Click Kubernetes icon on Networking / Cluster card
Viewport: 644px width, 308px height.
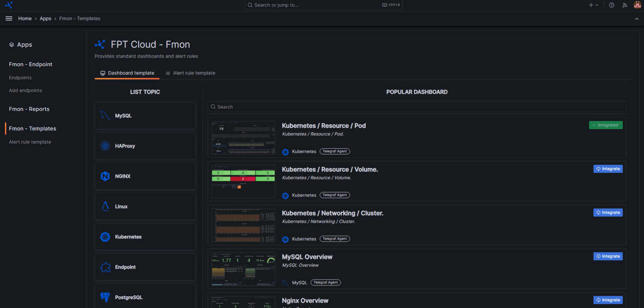[285, 239]
